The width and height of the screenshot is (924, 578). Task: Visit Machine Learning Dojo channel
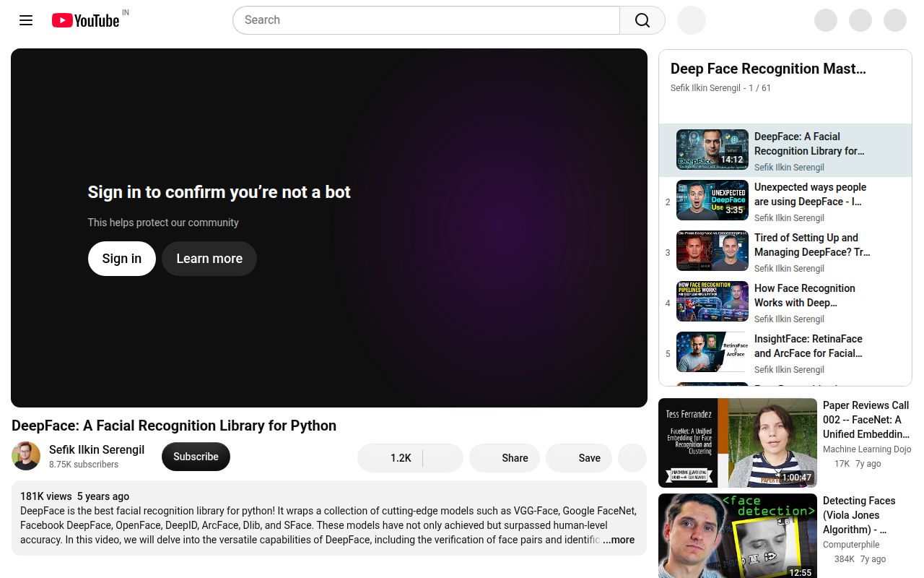pyautogui.click(x=867, y=449)
